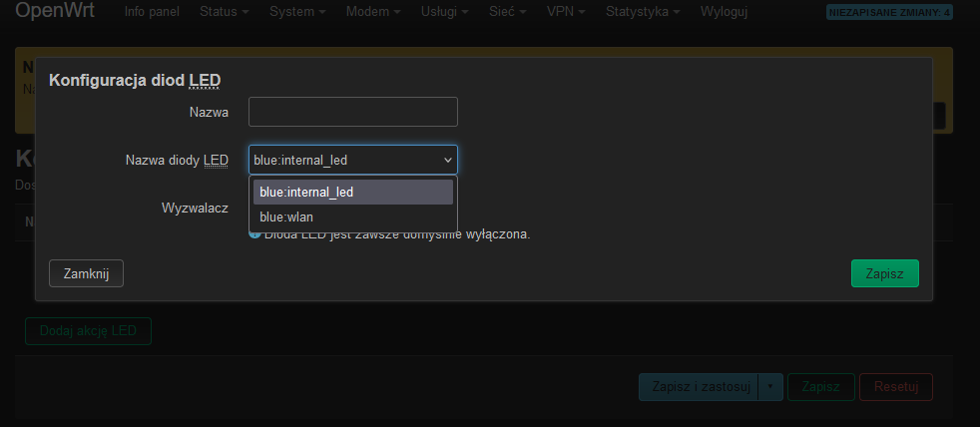Click the OpenWrt logo link

click(55, 11)
